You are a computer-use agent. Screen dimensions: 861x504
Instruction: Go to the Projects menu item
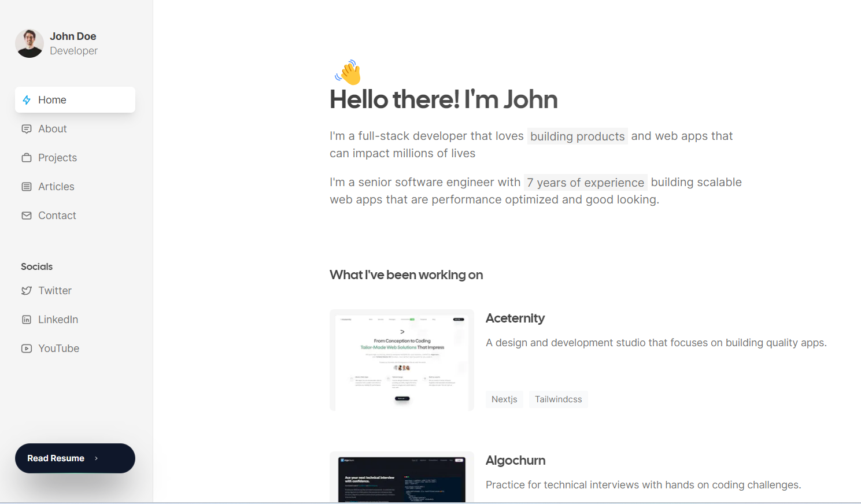point(57,158)
